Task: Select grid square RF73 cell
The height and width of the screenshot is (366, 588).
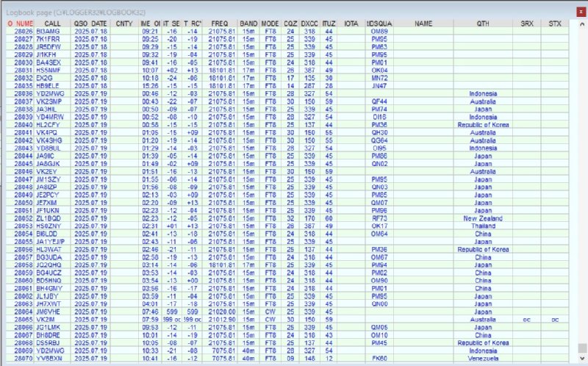Action: point(379,218)
